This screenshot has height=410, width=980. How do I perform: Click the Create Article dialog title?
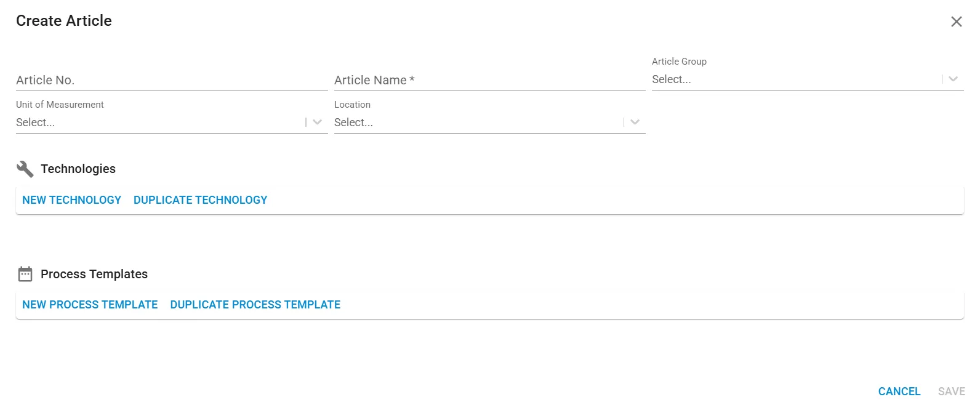64,21
